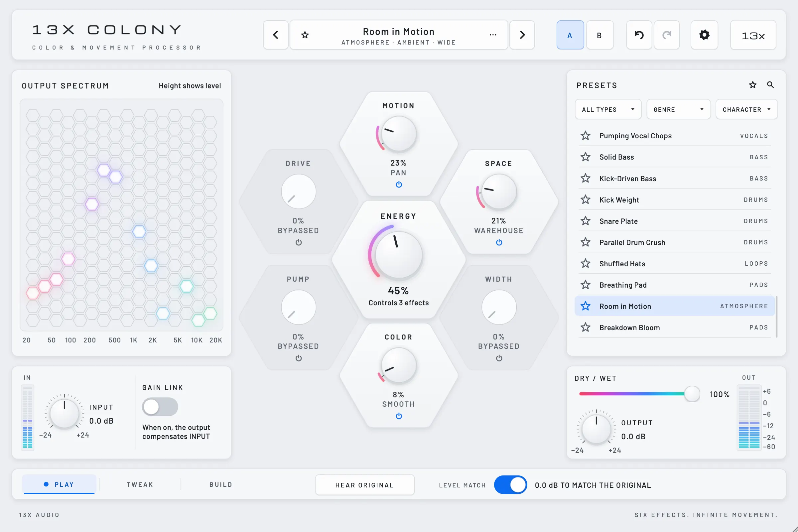The height and width of the screenshot is (532, 798).
Task: Click the input 0.0 dB value
Action: 101,421
